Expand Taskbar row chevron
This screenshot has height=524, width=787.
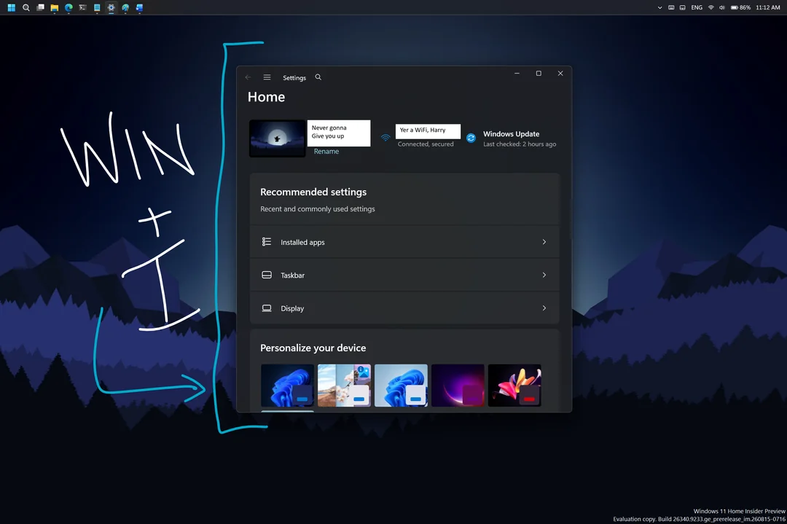[544, 275]
